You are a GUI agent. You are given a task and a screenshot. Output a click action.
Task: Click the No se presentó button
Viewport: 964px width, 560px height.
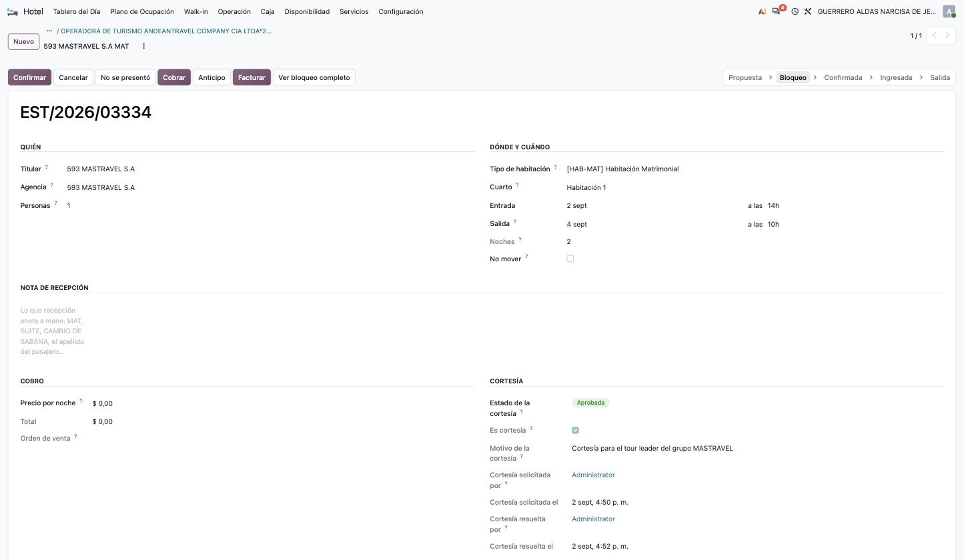[125, 77]
